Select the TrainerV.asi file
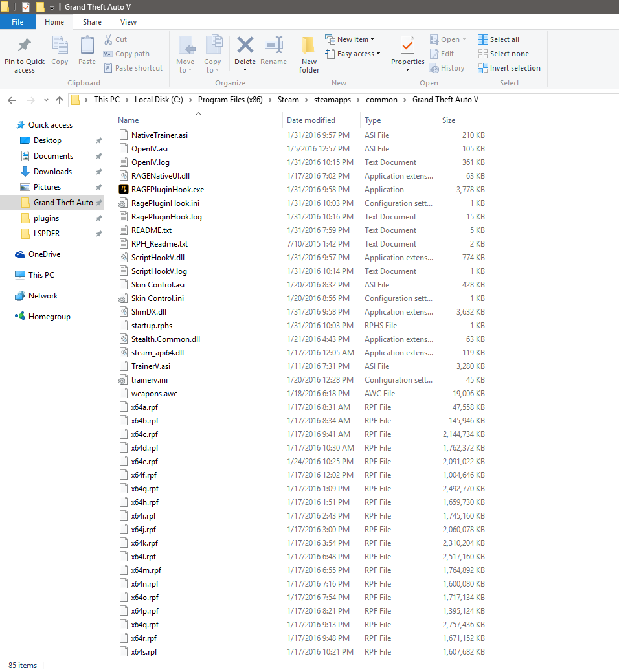The image size is (619, 672). [150, 366]
